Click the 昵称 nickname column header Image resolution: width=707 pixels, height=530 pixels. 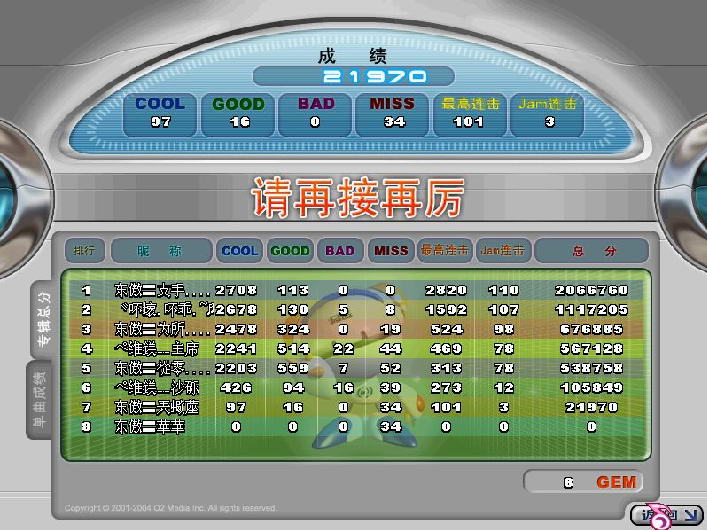coord(161,250)
